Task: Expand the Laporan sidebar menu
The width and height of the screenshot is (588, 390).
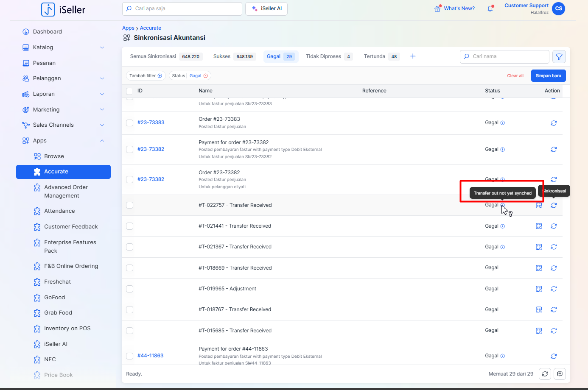Action: pos(102,94)
